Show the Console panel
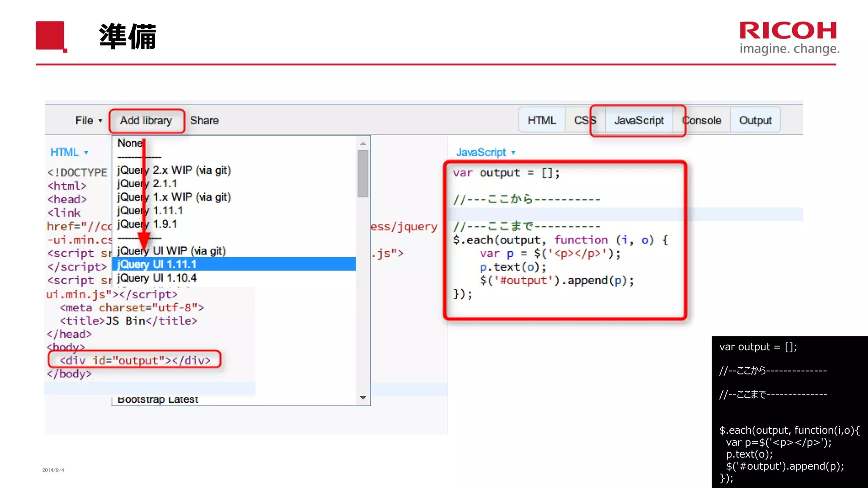 [x=702, y=121]
